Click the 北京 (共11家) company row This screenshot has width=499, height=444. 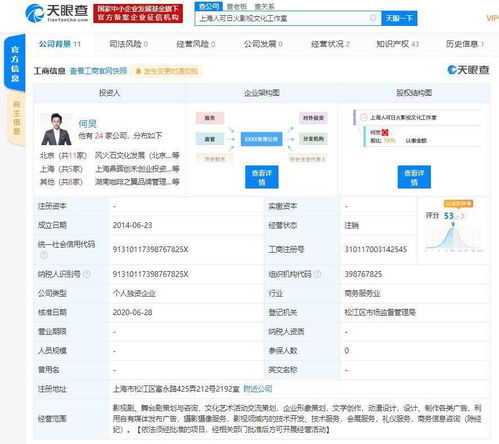[x=109, y=155]
